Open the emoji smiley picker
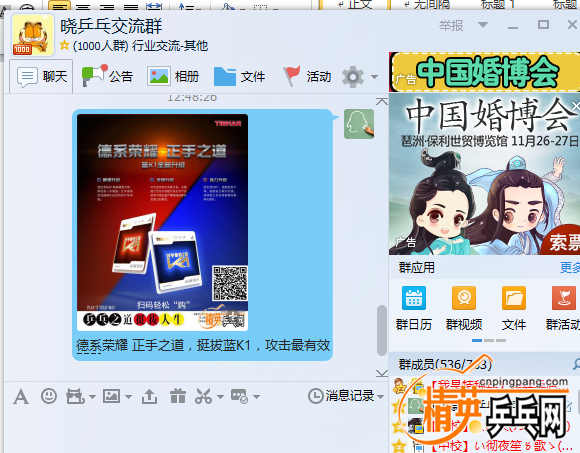 49,396
